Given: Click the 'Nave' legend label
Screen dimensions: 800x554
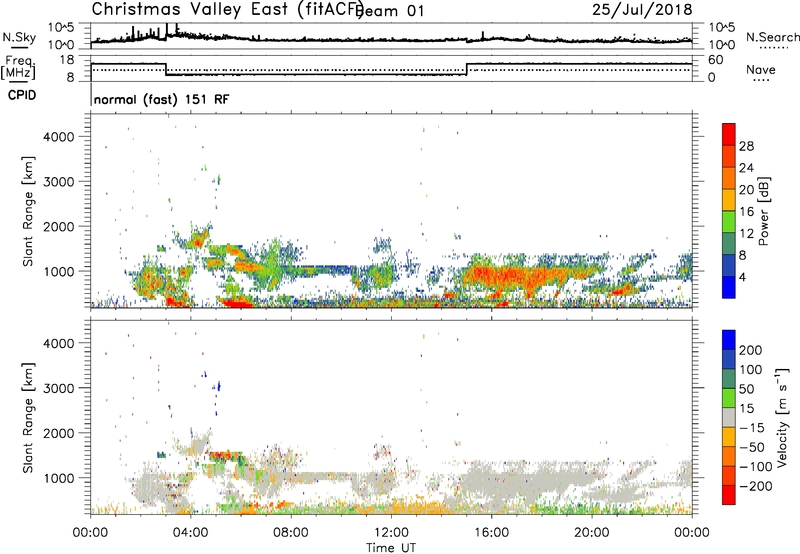Looking at the screenshot, I should (x=761, y=69).
